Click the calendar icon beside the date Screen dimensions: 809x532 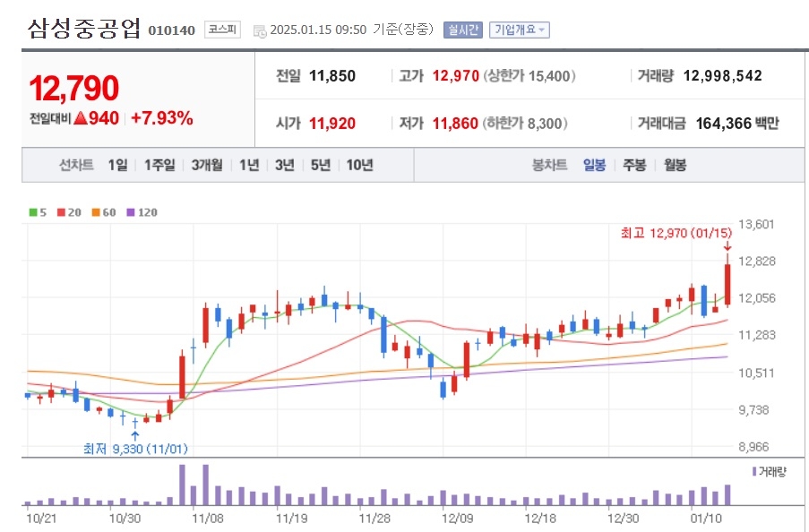click(260, 31)
